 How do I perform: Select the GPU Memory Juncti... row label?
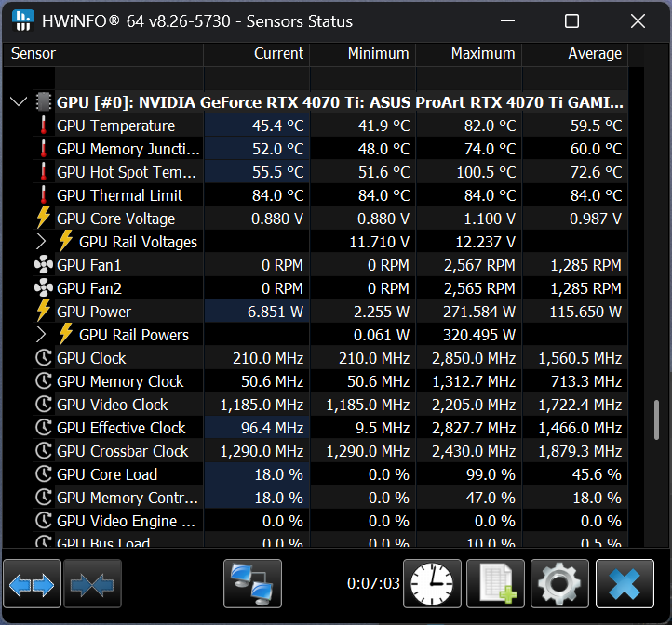click(x=128, y=149)
